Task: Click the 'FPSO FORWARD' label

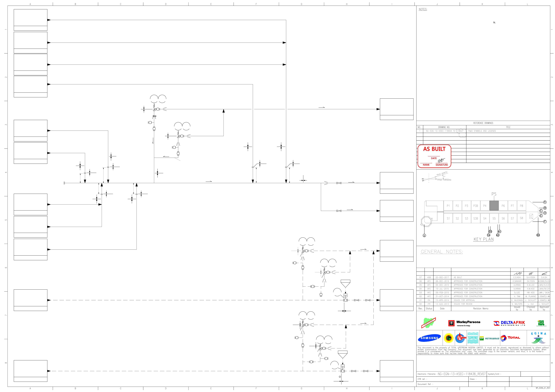Action: point(444,180)
